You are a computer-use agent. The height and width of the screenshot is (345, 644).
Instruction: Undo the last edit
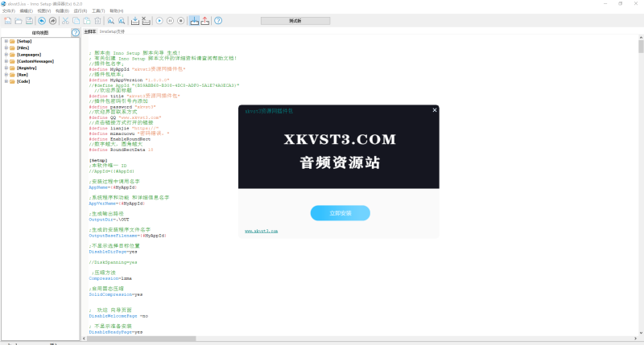pos(42,21)
